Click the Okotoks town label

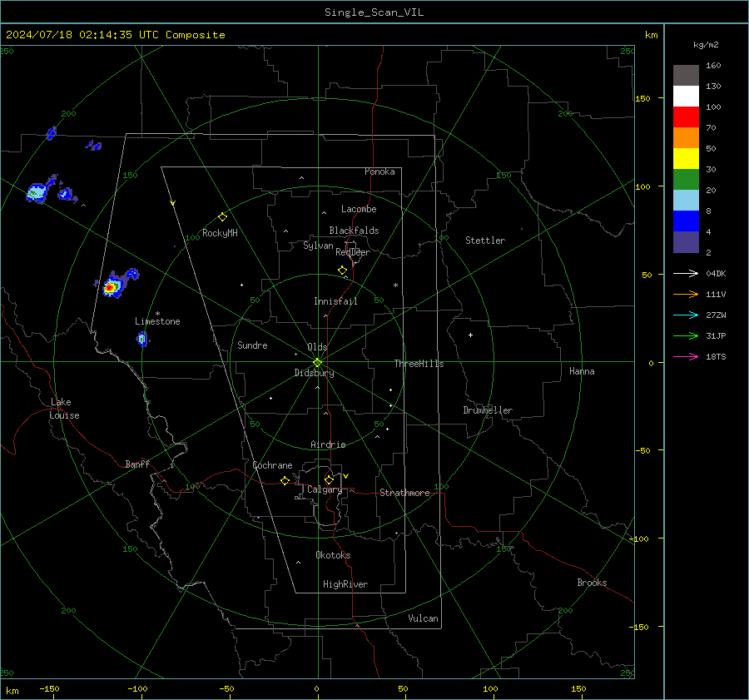(x=333, y=555)
